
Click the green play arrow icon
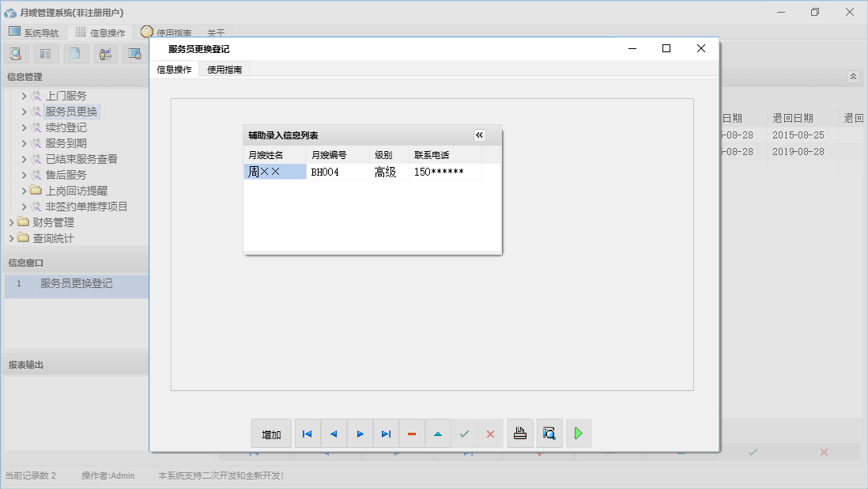[x=579, y=434]
